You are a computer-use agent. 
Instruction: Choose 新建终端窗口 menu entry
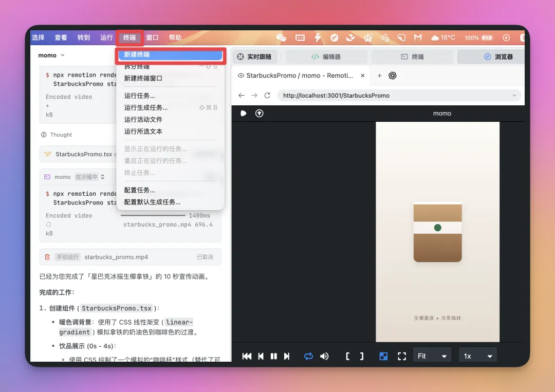coord(171,79)
